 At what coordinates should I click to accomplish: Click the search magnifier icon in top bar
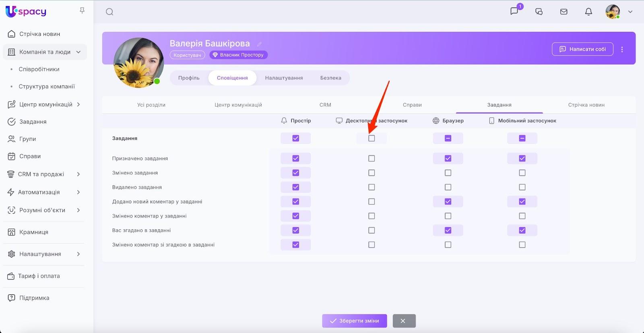[109, 12]
